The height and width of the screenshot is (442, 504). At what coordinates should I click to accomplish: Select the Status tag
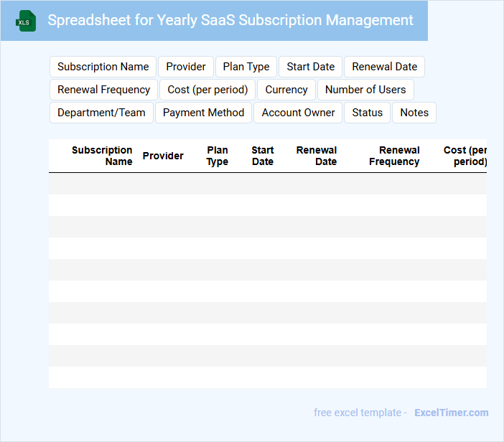[367, 113]
